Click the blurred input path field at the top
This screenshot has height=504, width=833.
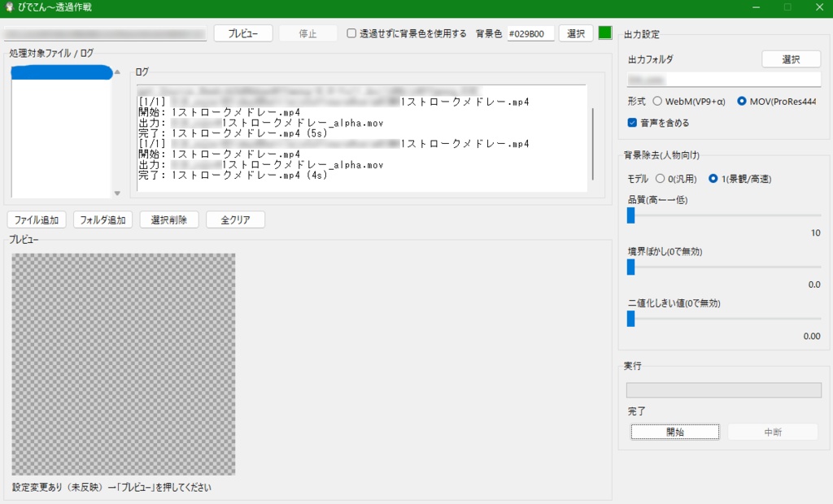click(x=105, y=33)
